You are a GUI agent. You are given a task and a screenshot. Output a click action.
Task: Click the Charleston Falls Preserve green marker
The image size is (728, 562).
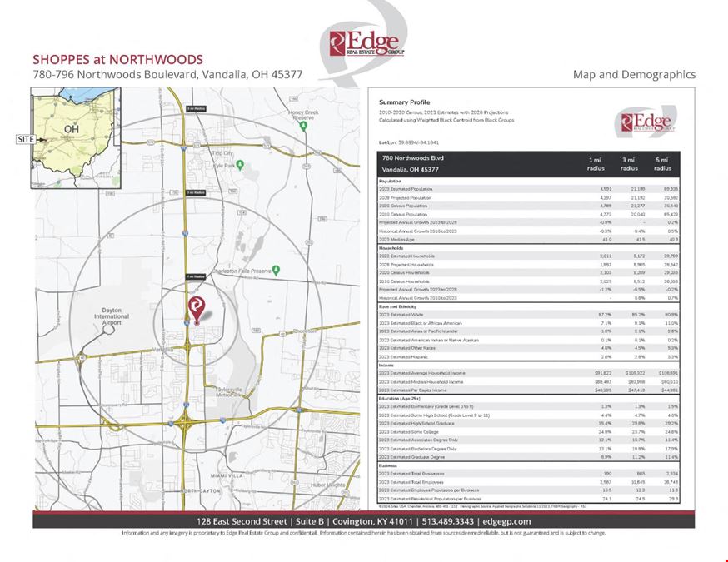coord(276,270)
